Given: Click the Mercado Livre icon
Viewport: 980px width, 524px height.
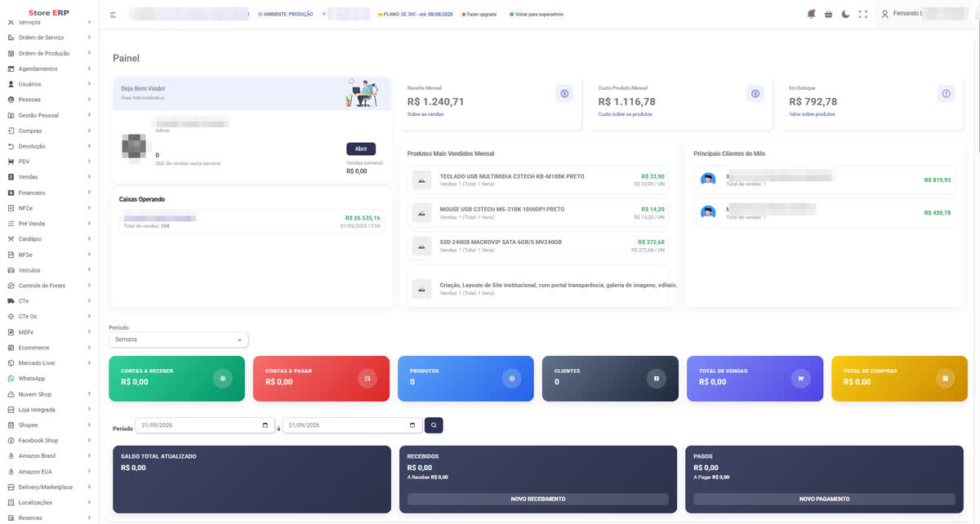Looking at the screenshot, I should pos(11,363).
